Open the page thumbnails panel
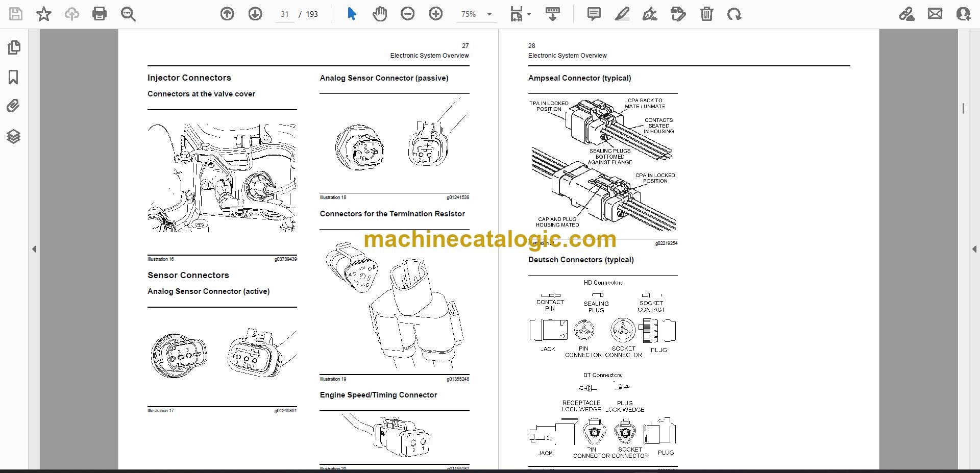Image resolution: width=980 pixels, height=473 pixels. pos(14,47)
